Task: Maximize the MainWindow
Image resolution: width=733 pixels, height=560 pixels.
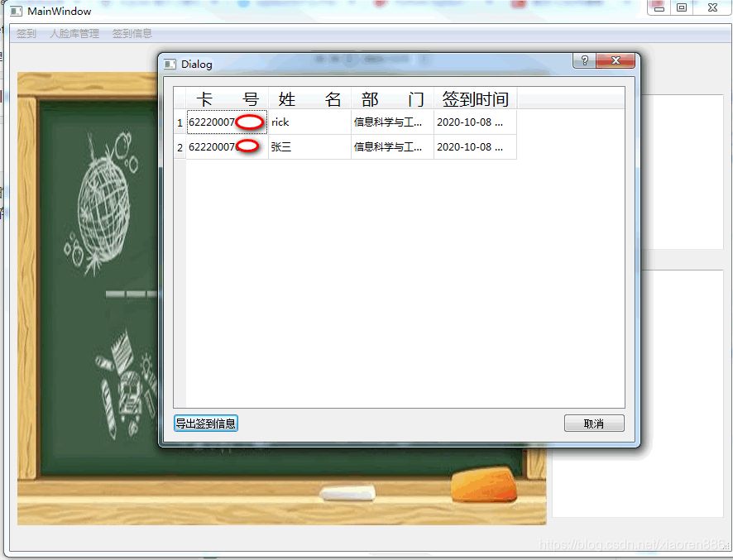Action: 682,7
